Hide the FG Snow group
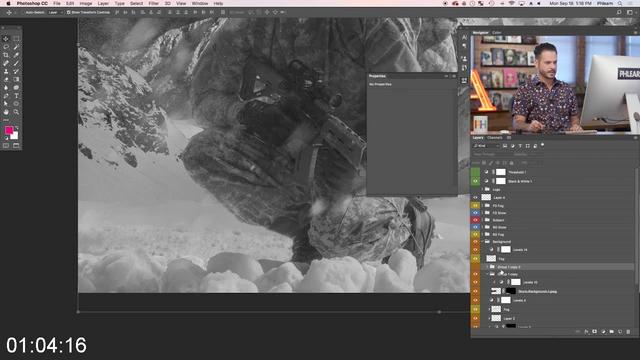The image size is (640, 360). point(476,213)
